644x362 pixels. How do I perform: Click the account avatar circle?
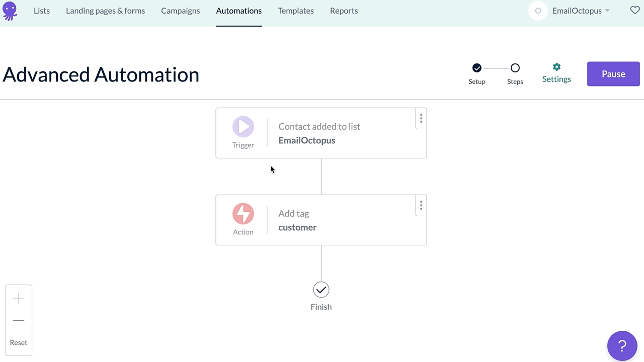(538, 11)
